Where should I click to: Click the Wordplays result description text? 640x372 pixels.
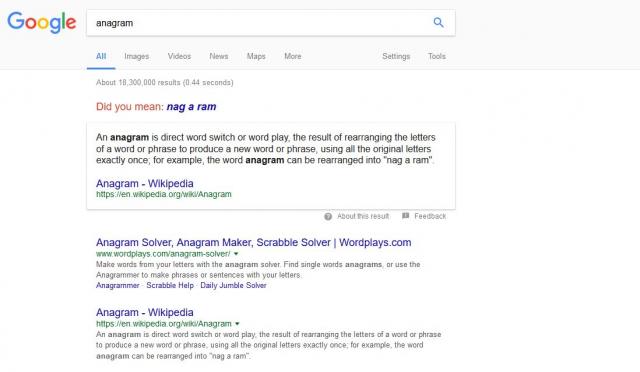point(258,270)
